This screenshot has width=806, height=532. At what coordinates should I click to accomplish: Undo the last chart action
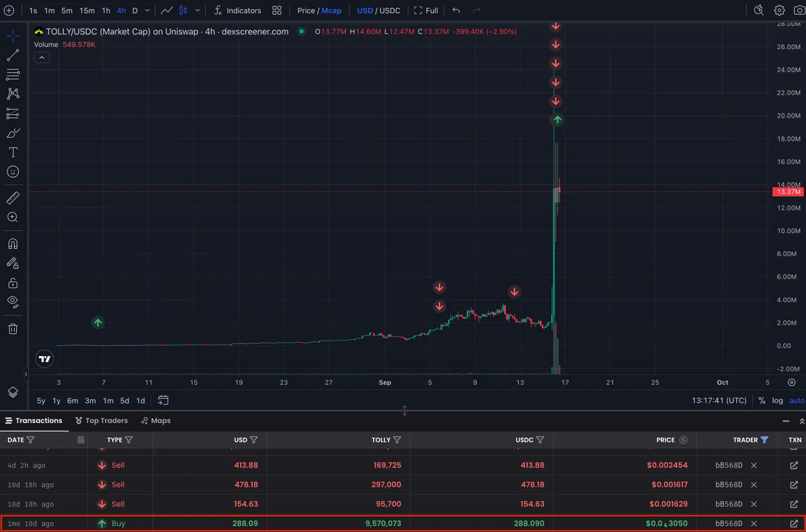(456, 10)
